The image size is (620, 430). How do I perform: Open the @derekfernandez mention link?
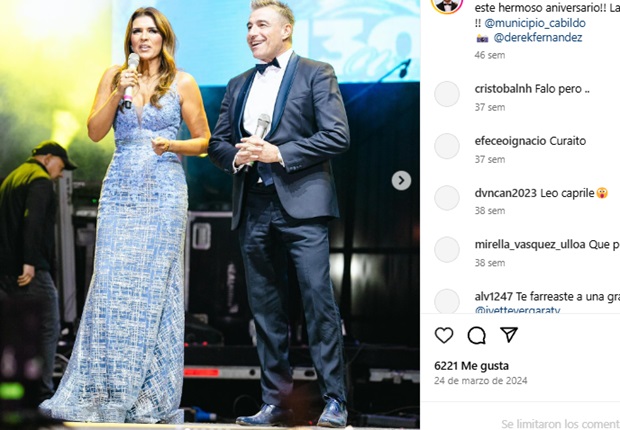coord(538,38)
